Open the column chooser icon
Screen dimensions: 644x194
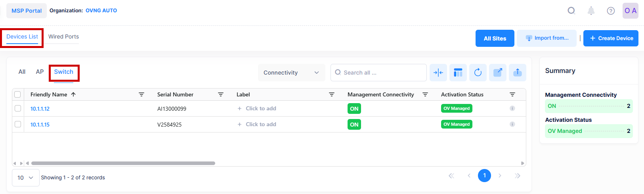click(458, 73)
